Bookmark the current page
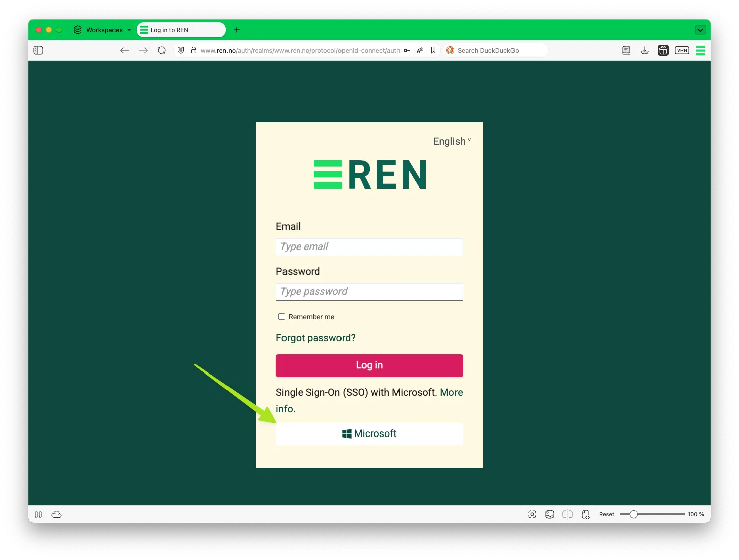 pos(433,50)
